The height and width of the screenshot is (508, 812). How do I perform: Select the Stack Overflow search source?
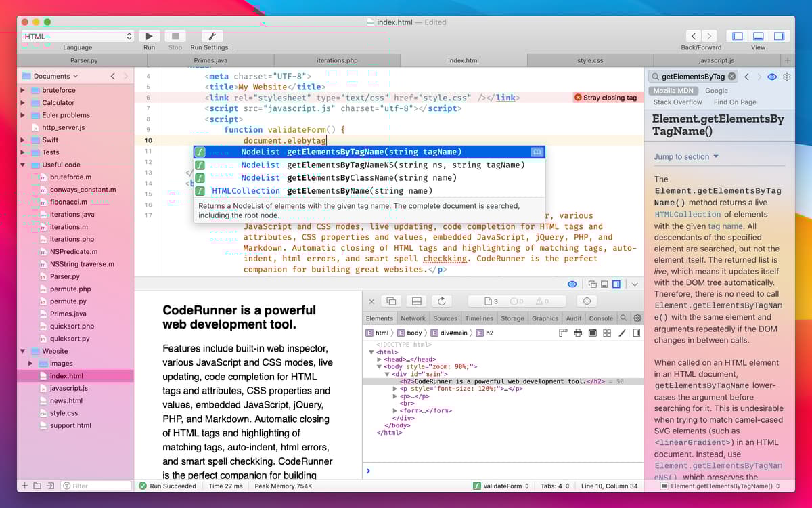pyautogui.click(x=677, y=102)
